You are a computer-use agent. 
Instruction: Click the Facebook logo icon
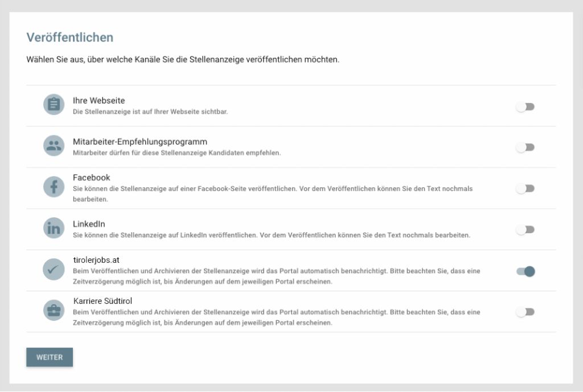(x=54, y=187)
